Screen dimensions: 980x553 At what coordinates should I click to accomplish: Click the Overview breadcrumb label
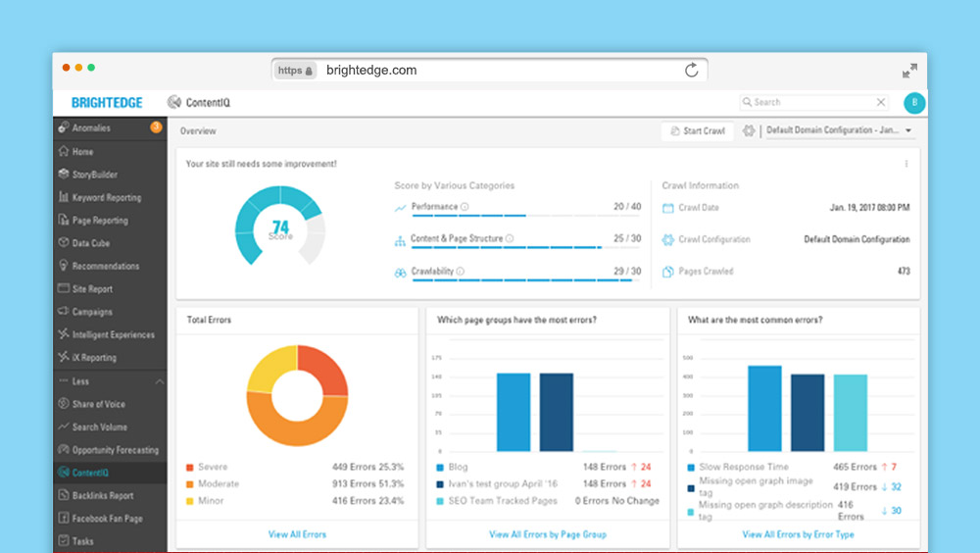(198, 130)
